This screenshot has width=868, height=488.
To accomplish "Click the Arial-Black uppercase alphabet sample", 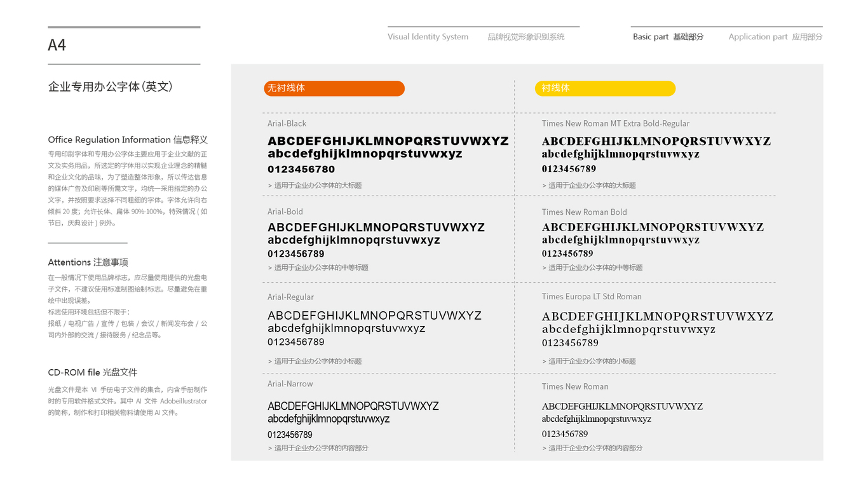I will (x=388, y=141).
